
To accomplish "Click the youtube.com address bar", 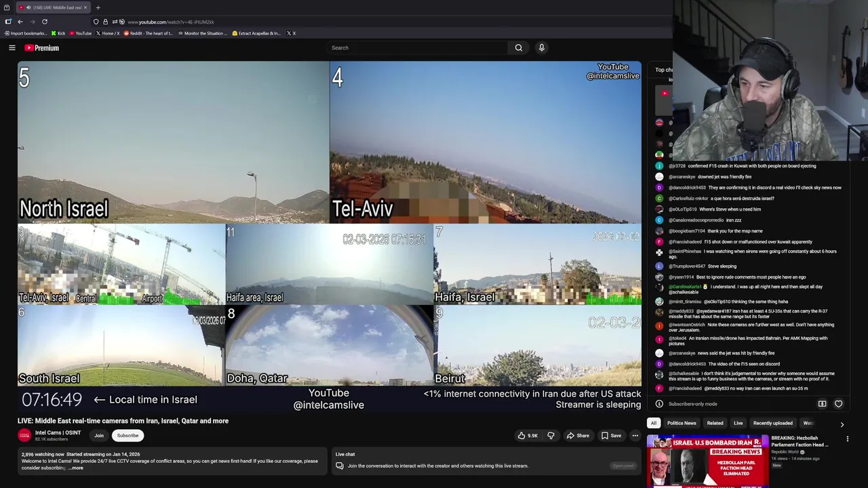I will [x=170, y=22].
